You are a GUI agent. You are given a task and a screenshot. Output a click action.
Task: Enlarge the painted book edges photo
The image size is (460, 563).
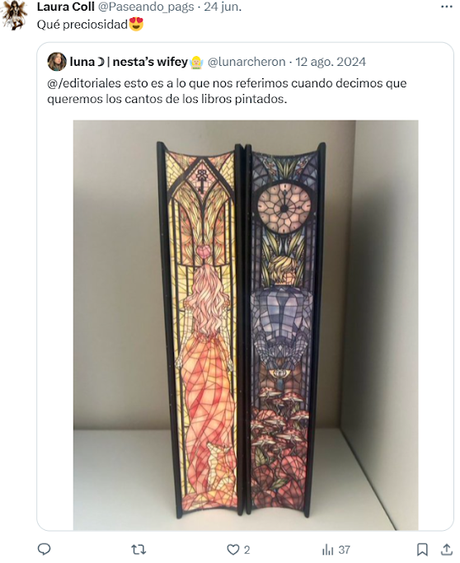(246, 325)
